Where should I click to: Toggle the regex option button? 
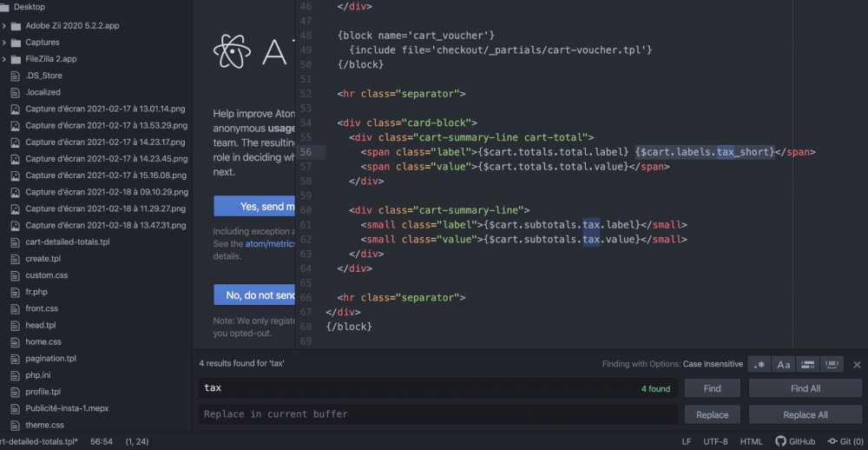pyautogui.click(x=759, y=364)
